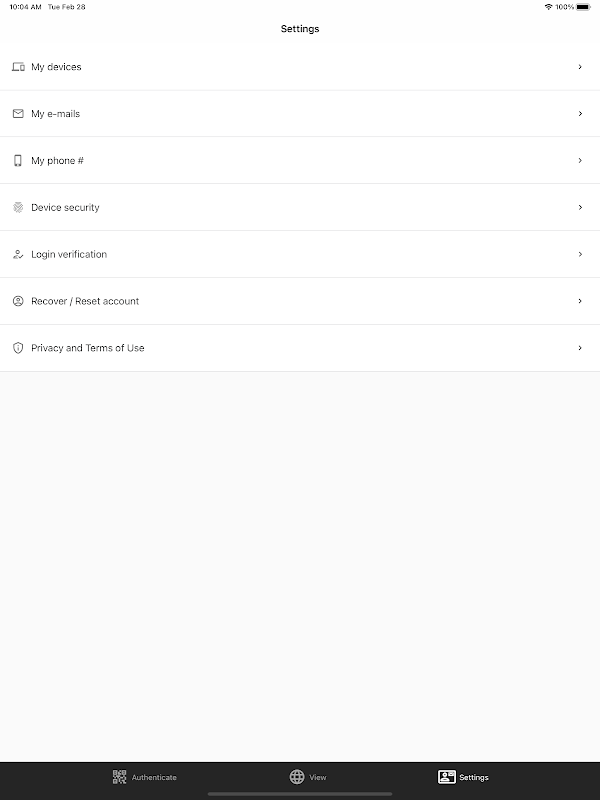Open the My phone # setting
Viewport: 600px width, 800px height.
click(x=300, y=160)
